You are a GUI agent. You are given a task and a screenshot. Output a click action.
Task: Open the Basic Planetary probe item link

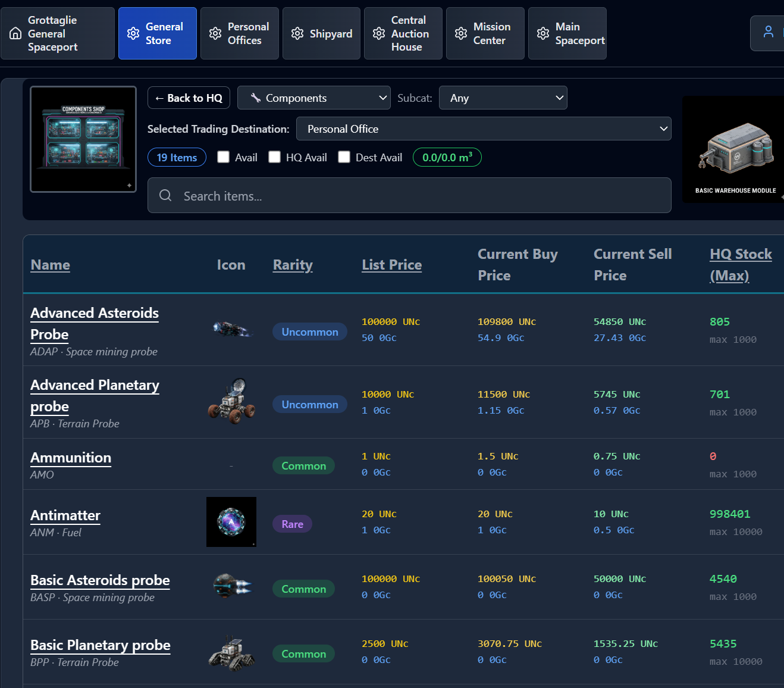[x=101, y=645]
